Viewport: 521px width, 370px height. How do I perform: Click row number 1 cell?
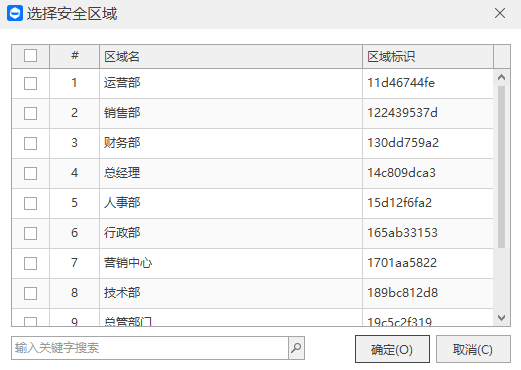pos(74,83)
